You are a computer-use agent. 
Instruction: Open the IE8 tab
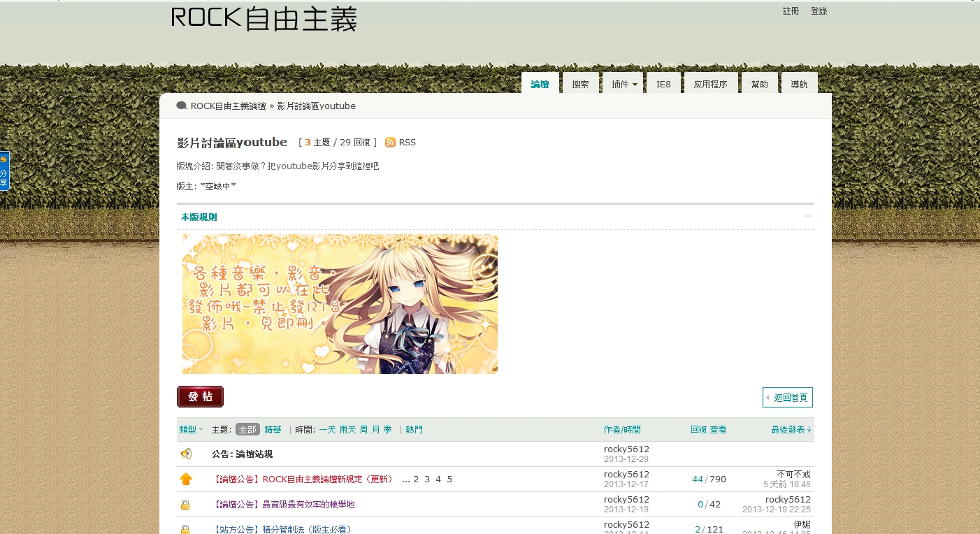coord(663,84)
